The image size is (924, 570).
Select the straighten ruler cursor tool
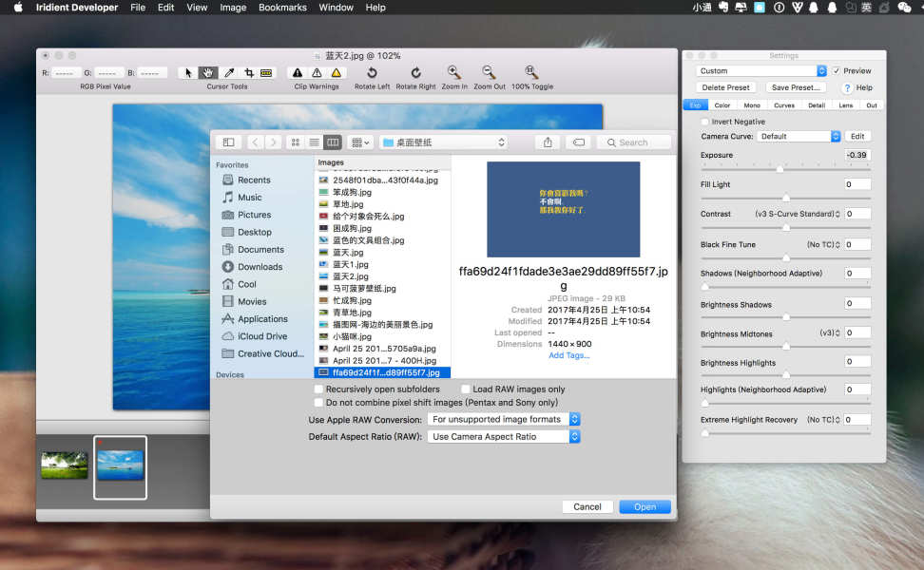coord(266,72)
